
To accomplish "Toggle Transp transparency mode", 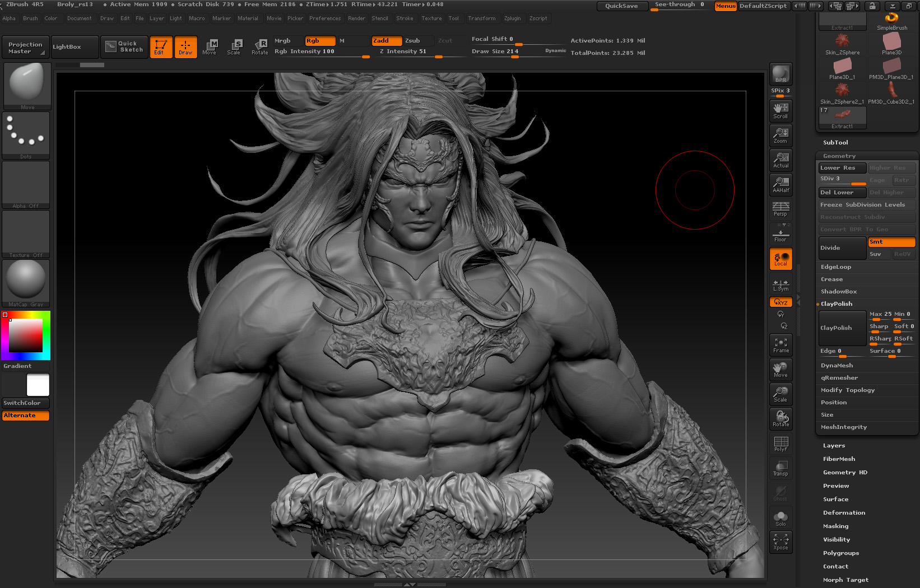I will click(780, 468).
